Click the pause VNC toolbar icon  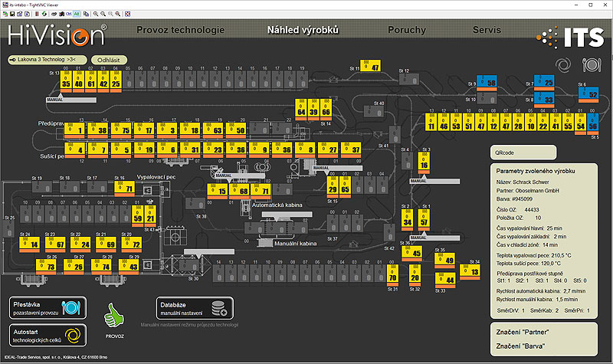click(38, 14)
